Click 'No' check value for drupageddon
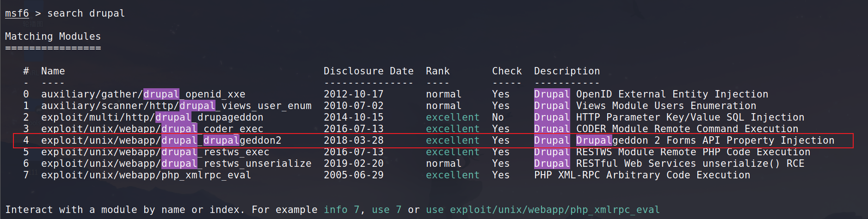 coord(498,117)
